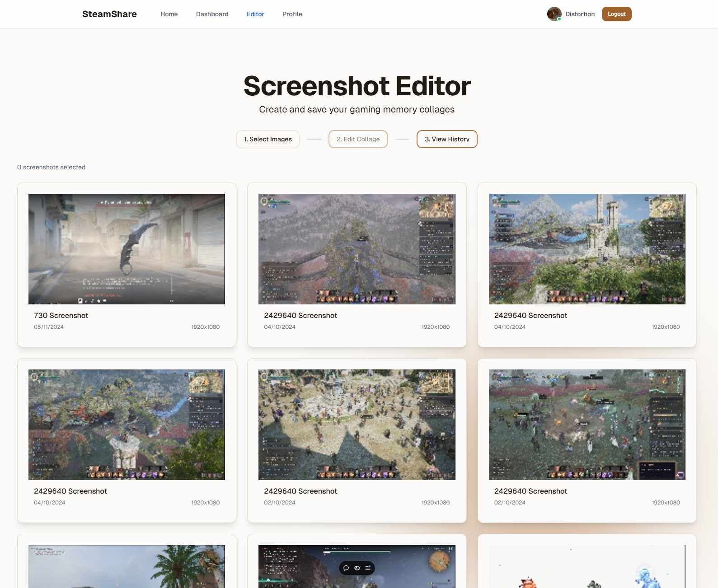Open step 3. View History
Screen dimensions: 718x588
click(447, 139)
